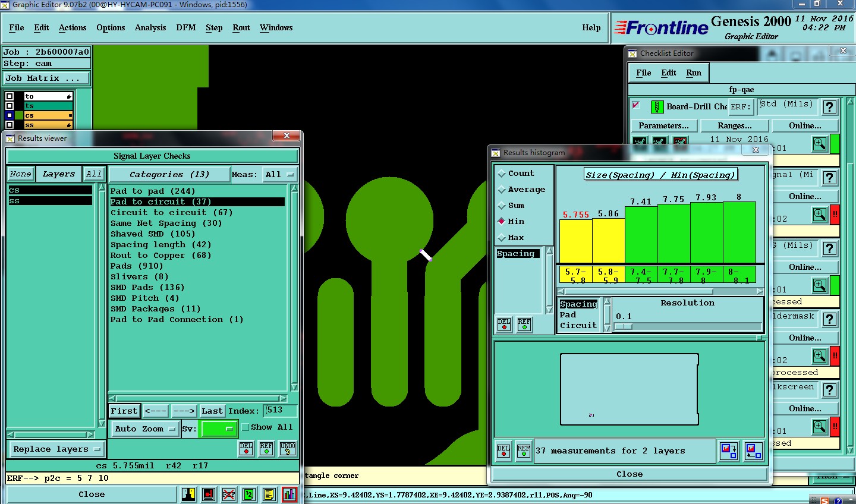Screen dimensions: 856x504
Task: Open the DFM menu
Action: (185, 28)
